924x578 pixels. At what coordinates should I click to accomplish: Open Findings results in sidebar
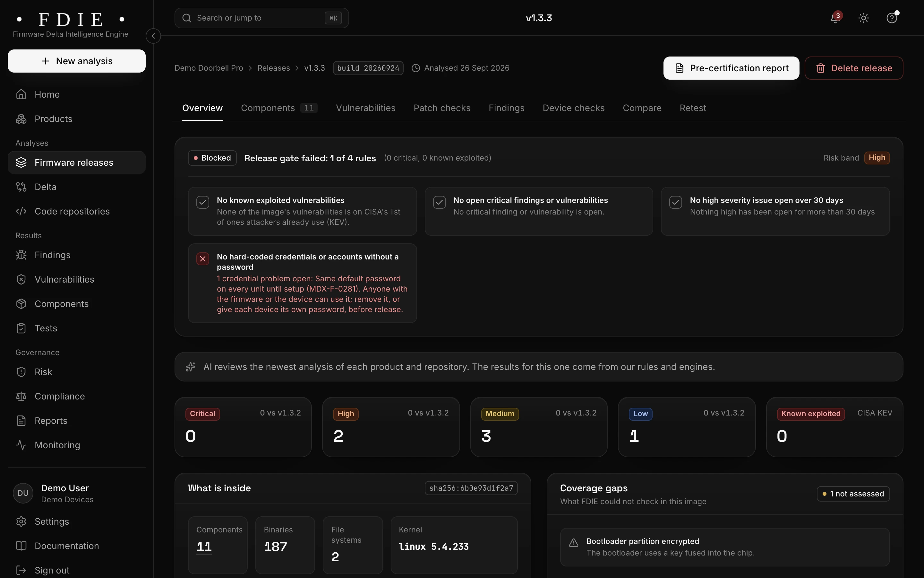76,255
